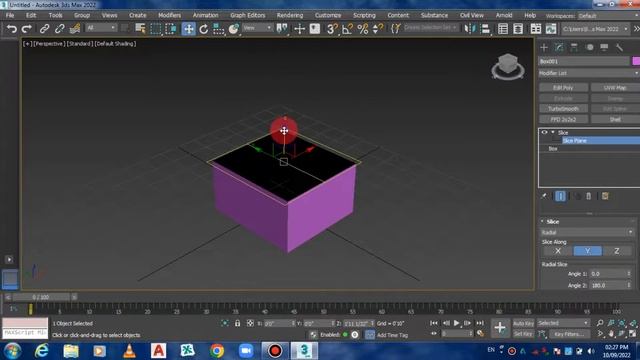This screenshot has width=640, height=360.
Task: Open the Modifiers menu
Action: [x=169, y=15]
